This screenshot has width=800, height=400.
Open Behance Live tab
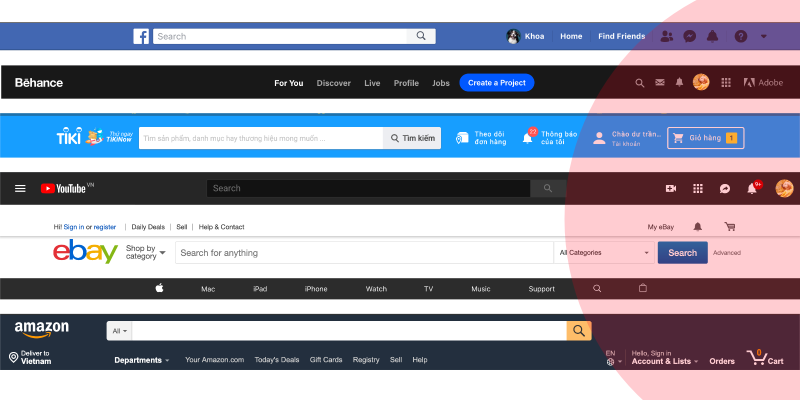pyautogui.click(x=372, y=83)
